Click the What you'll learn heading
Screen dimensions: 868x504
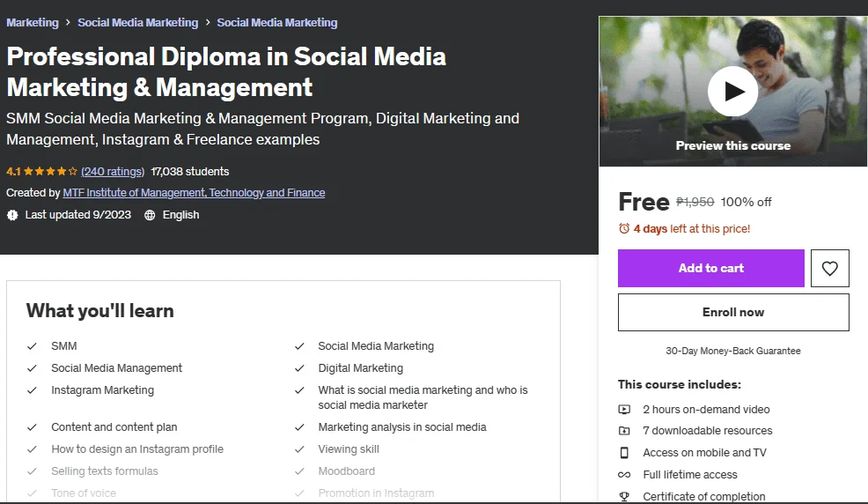(99, 311)
